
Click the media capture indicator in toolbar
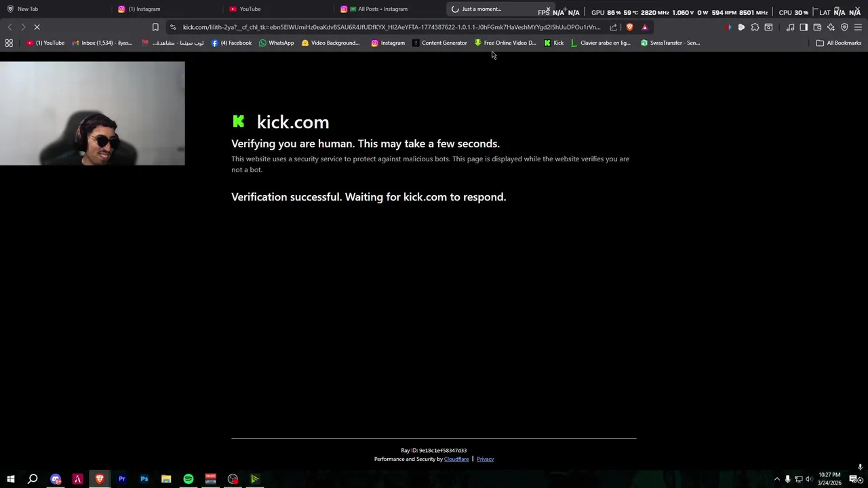pos(728,27)
